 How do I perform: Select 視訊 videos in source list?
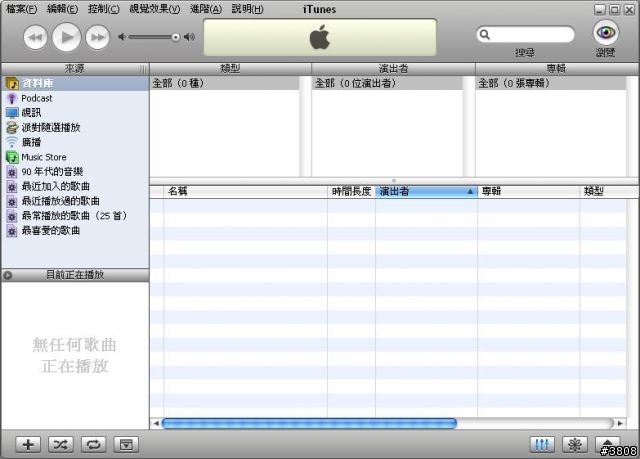click(x=76, y=113)
